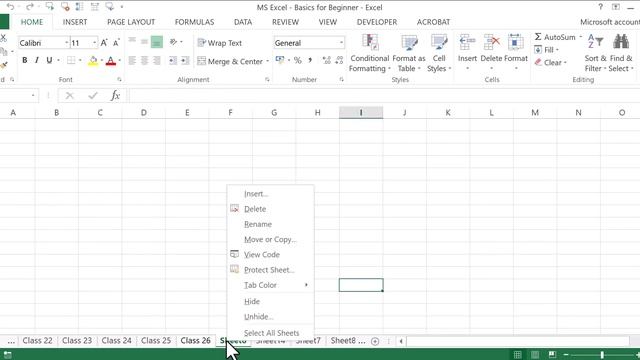640x360 pixels.
Task: Click the Insert cells icon
Action: [x=467, y=42]
